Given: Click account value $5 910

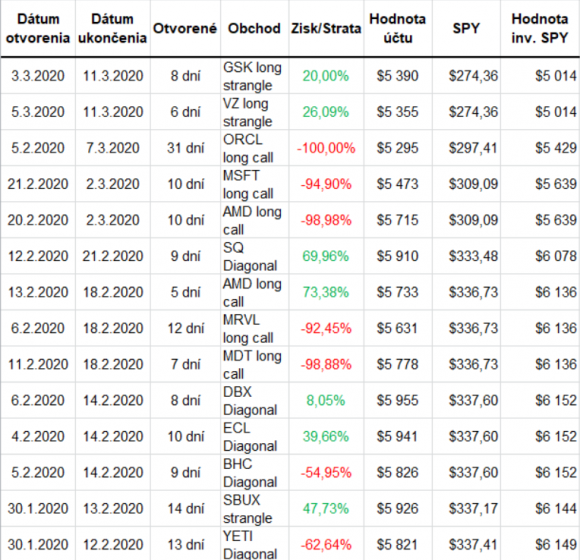Looking at the screenshot, I should (397, 256).
